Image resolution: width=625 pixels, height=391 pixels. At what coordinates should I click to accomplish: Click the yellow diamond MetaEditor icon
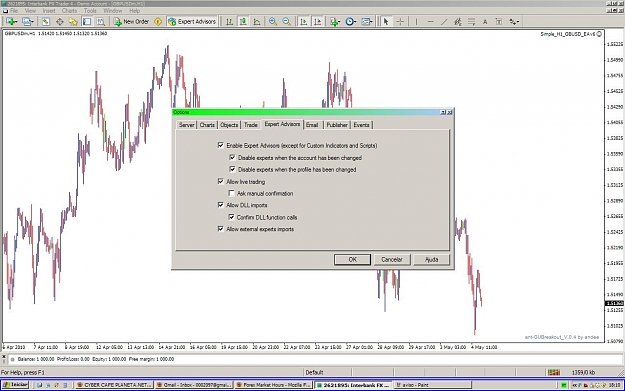click(x=158, y=22)
